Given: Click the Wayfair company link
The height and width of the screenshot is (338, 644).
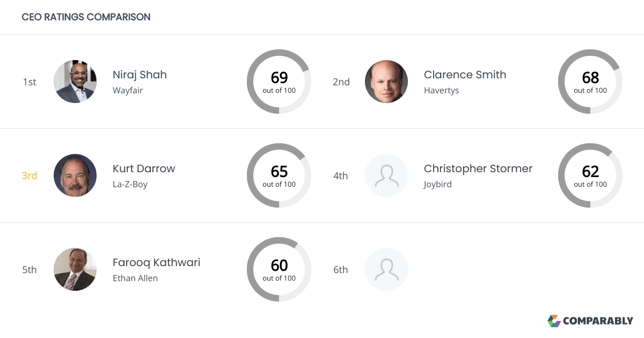Looking at the screenshot, I should (127, 90).
